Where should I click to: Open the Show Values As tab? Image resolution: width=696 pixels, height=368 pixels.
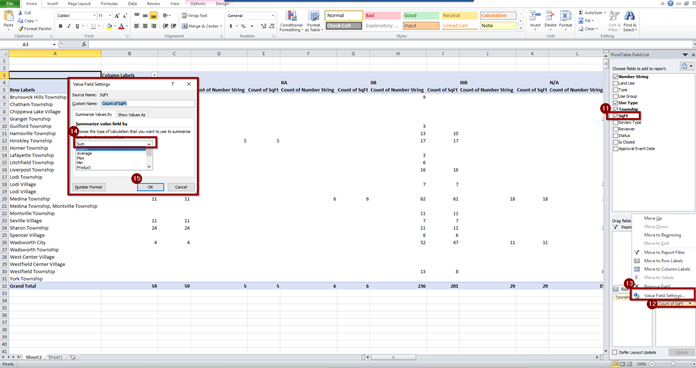(x=132, y=115)
